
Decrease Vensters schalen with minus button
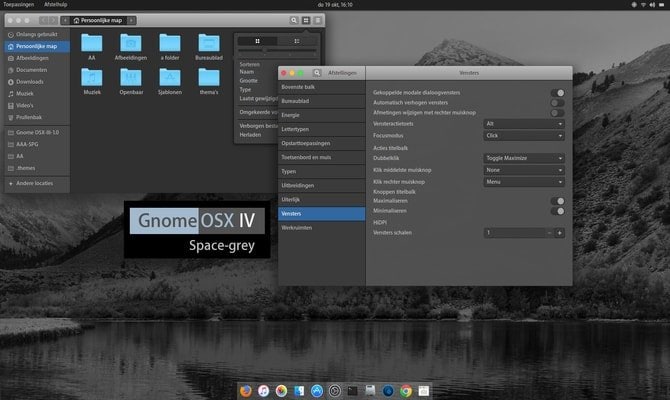[550, 233]
